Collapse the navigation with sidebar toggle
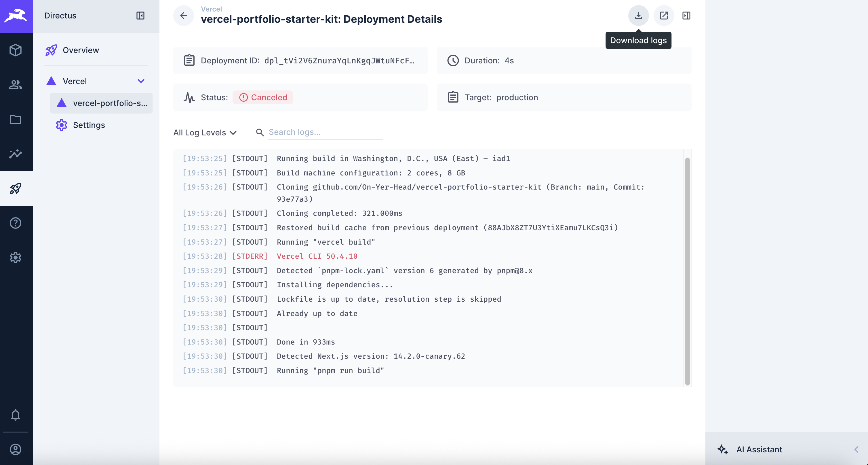Image resolution: width=868 pixels, height=465 pixels. point(140,16)
